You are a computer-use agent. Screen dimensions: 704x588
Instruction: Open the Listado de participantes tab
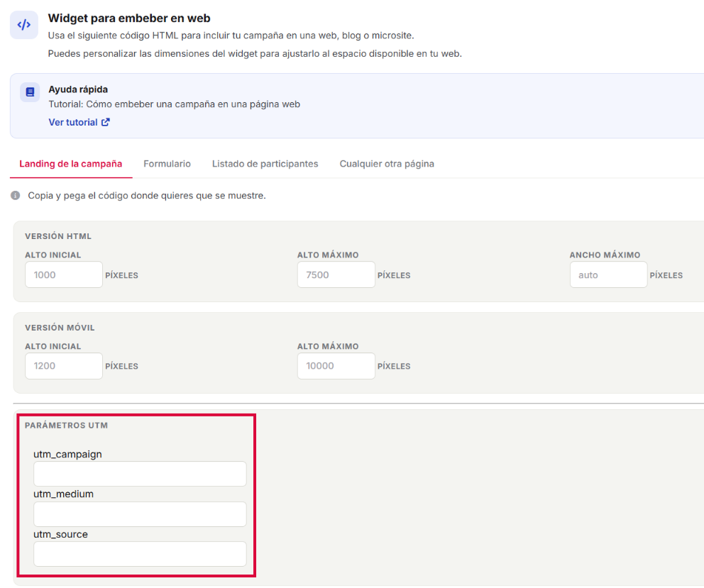click(x=265, y=164)
